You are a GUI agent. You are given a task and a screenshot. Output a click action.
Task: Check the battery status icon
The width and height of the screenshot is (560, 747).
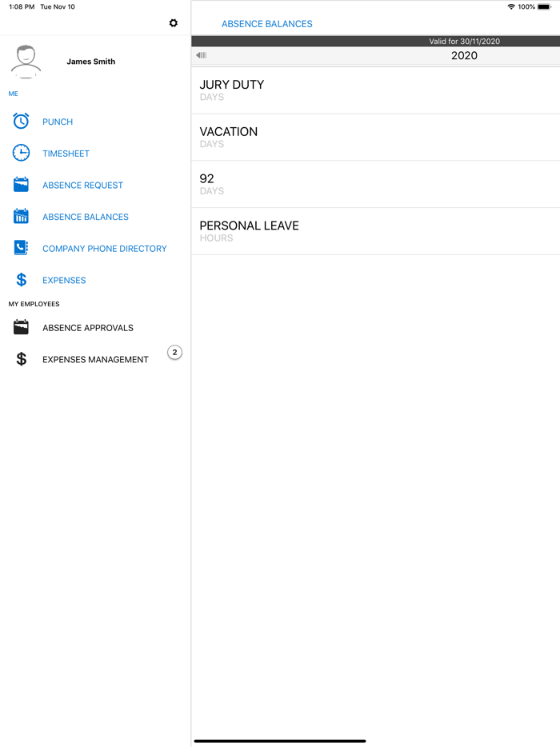pos(544,6)
